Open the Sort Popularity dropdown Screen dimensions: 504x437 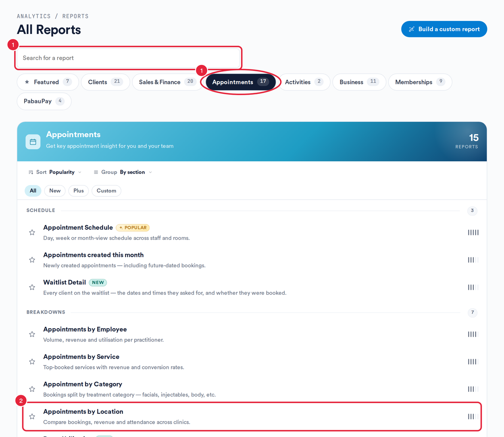55,172
